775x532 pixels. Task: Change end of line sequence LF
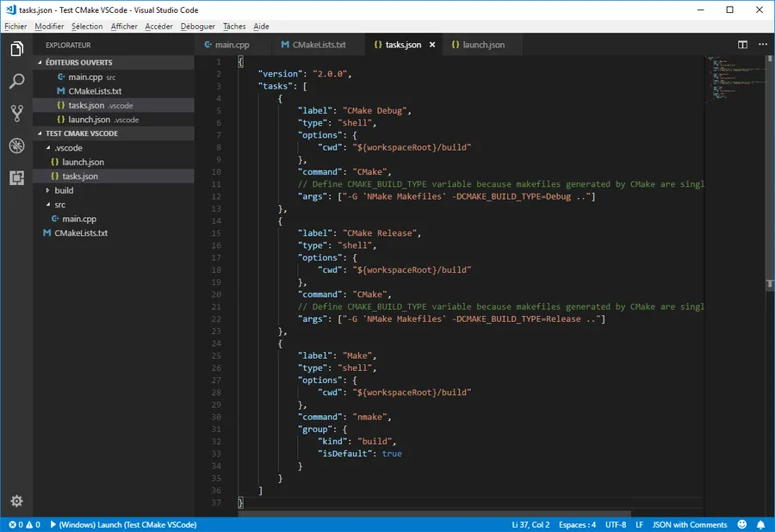coord(639,524)
